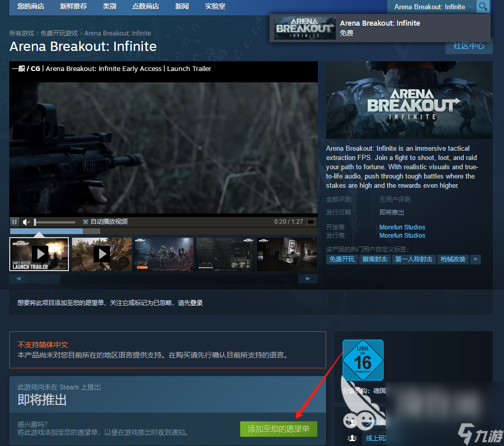Pause the trailer video
The width and height of the screenshot is (504, 446).
coord(14,222)
